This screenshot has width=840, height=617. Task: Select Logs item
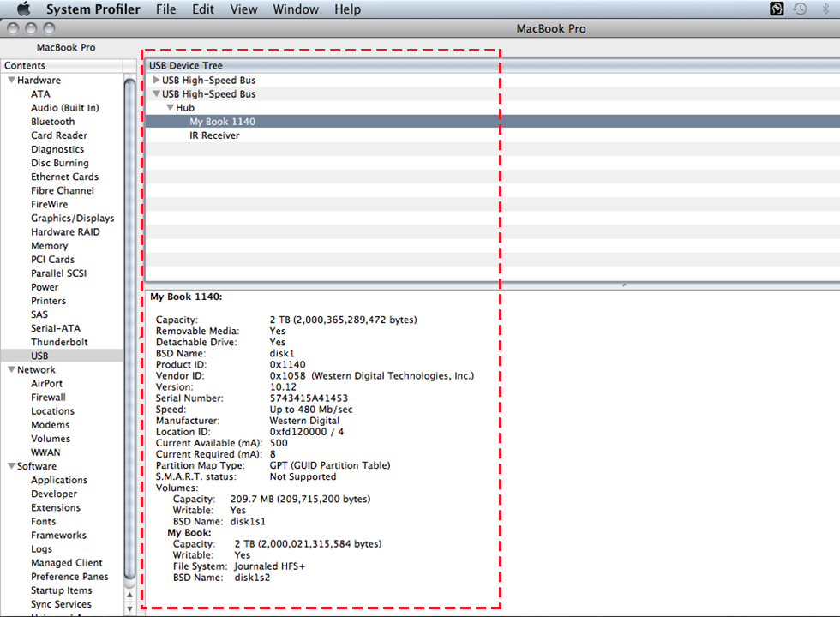click(x=41, y=549)
